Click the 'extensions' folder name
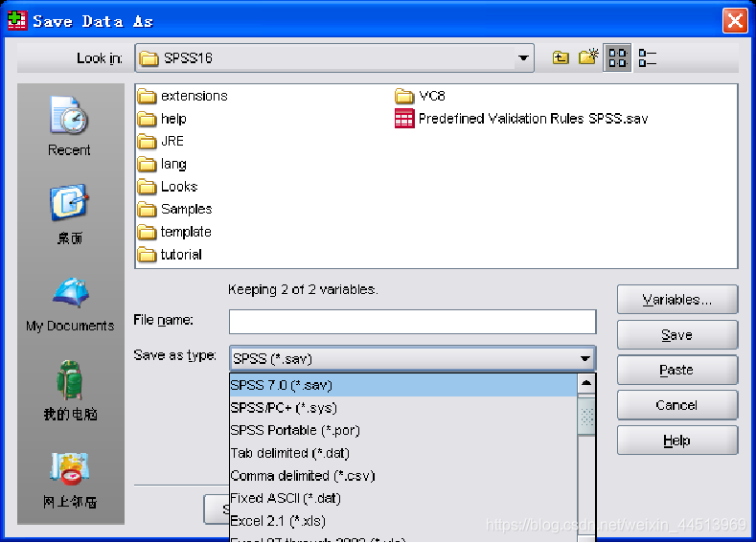The image size is (756, 543). coord(195,97)
